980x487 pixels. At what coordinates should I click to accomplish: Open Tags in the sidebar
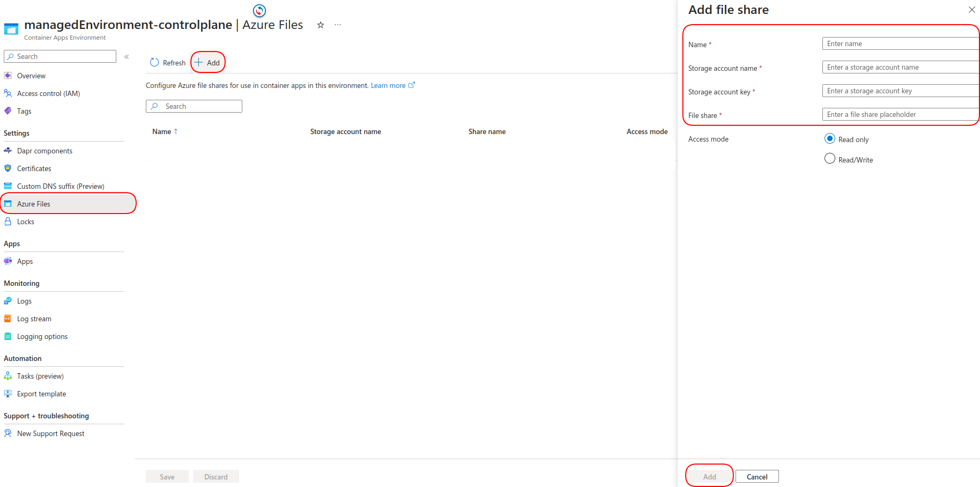click(24, 111)
